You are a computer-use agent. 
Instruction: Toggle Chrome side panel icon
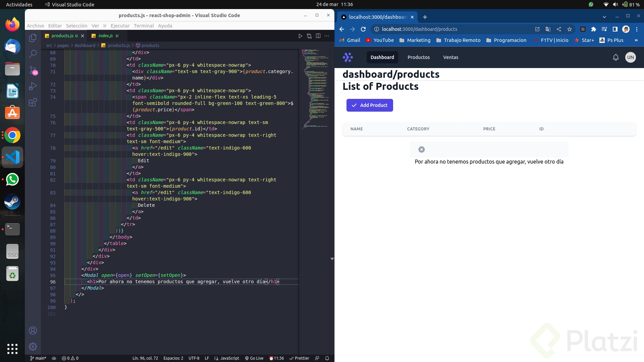pos(615,29)
